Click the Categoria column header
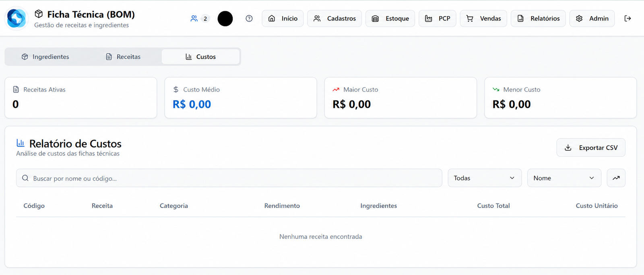This screenshot has height=275, width=644. coord(174,206)
